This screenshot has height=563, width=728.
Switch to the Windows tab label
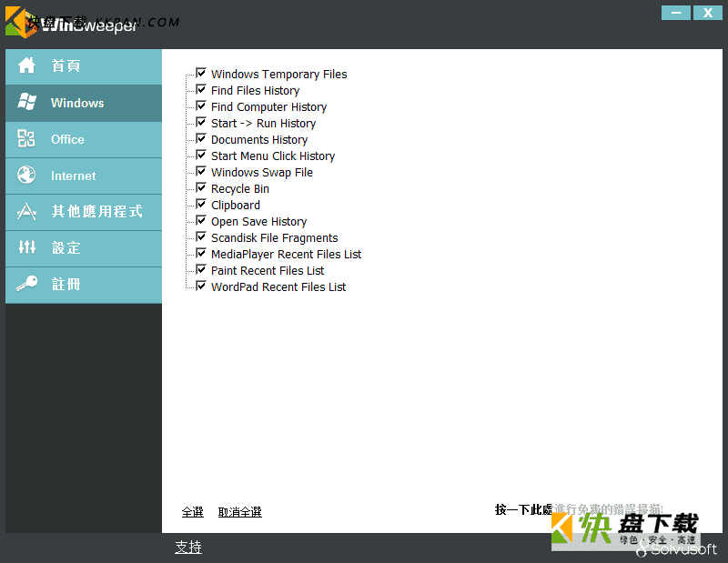(x=77, y=103)
